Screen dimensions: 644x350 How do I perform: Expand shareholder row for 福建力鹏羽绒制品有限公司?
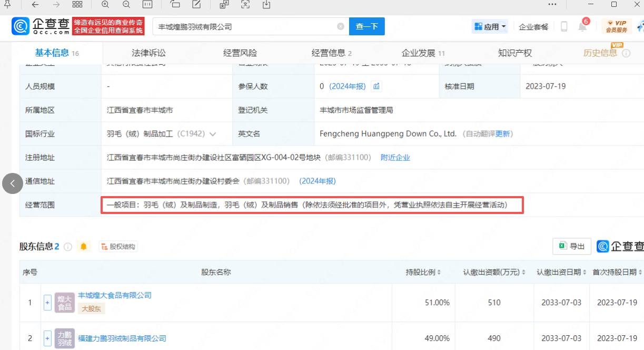tap(47, 338)
